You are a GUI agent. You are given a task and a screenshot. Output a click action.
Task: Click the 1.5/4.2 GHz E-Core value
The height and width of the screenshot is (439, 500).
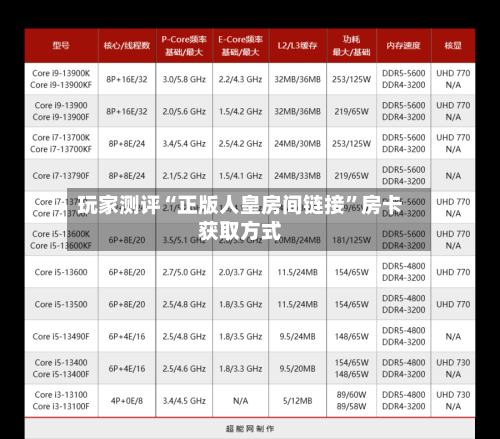(x=240, y=111)
